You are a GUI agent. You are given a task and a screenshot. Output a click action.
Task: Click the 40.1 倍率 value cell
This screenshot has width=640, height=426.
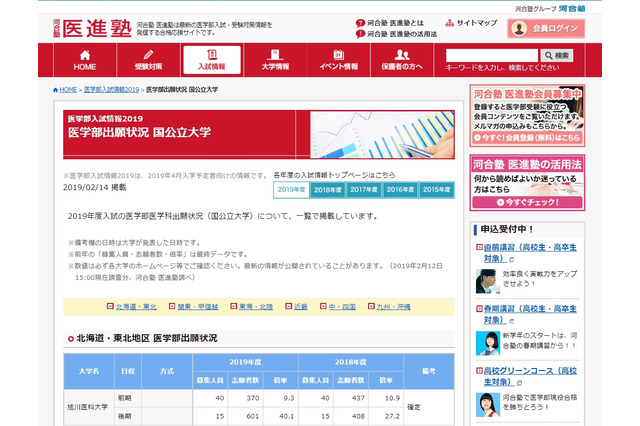tap(280, 416)
